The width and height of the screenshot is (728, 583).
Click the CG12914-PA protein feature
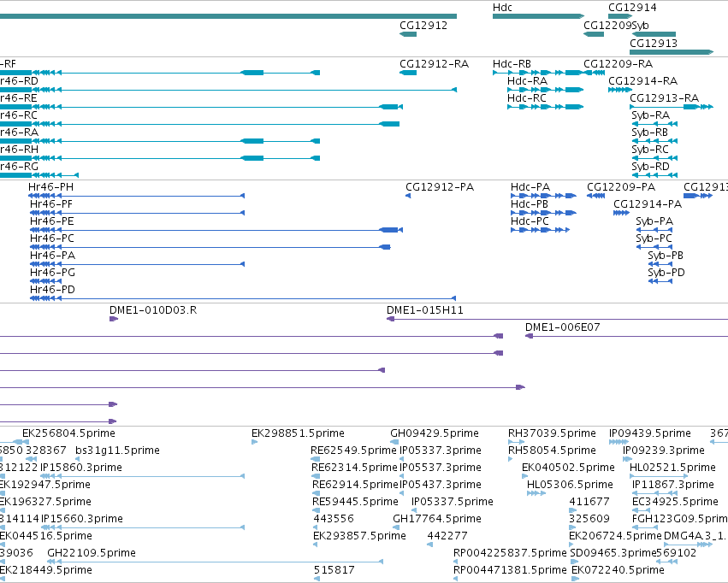(621, 213)
